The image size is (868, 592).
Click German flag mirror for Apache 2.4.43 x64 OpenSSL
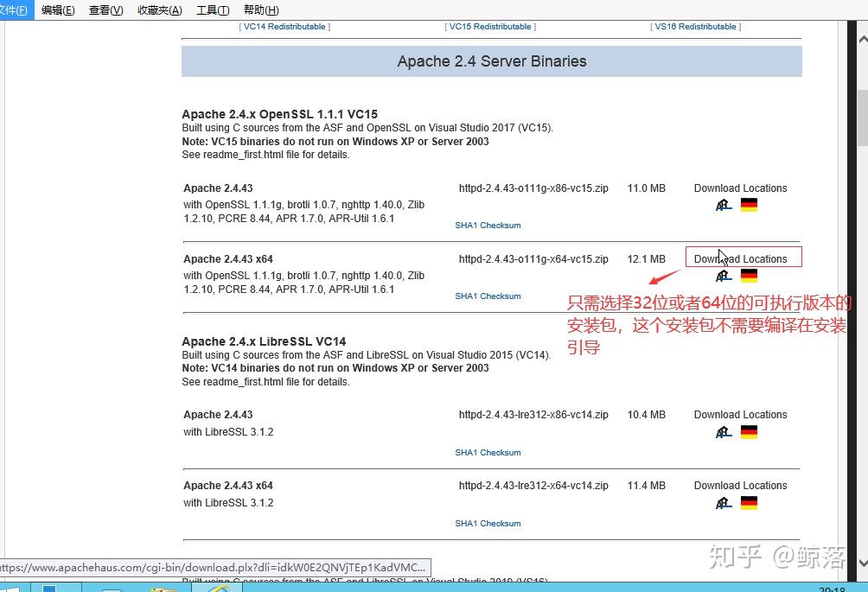pyautogui.click(x=749, y=275)
